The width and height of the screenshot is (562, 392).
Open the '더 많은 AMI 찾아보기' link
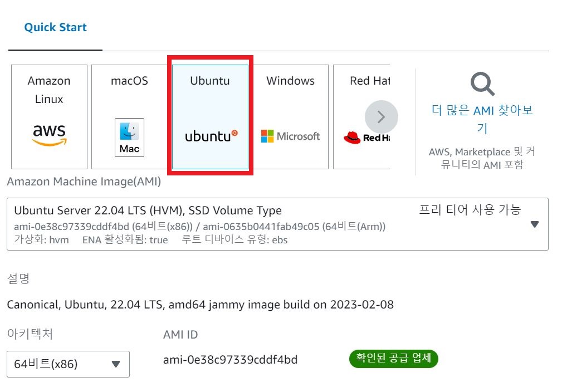click(x=482, y=119)
